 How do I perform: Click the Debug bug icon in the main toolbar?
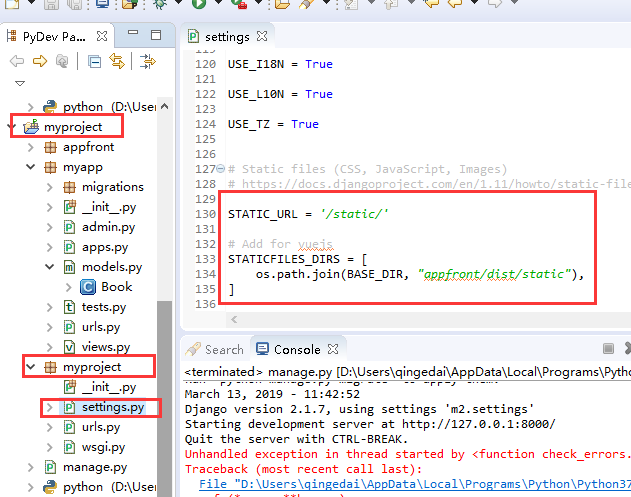[x=160, y=4]
